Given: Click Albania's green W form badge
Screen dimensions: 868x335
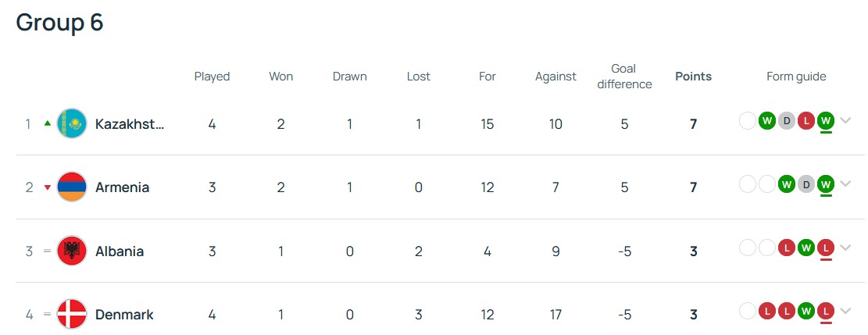Looking at the screenshot, I should click(x=806, y=248).
